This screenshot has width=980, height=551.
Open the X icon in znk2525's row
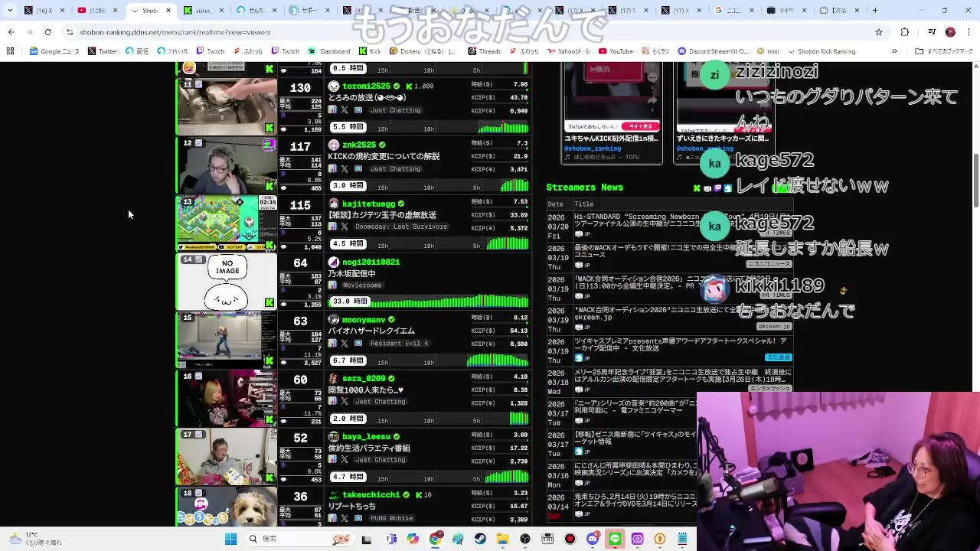point(345,169)
